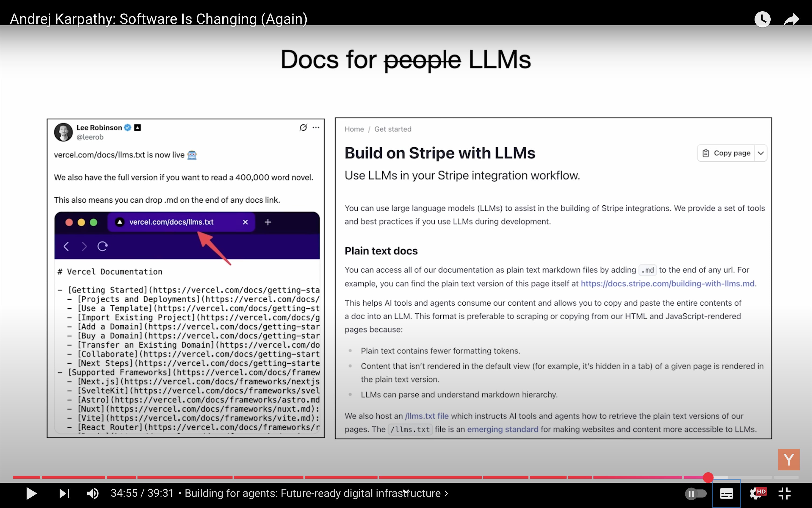Click the Grok icon on the tweet
Image resolution: width=812 pixels, height=508 pixels.
coord(303,127)
